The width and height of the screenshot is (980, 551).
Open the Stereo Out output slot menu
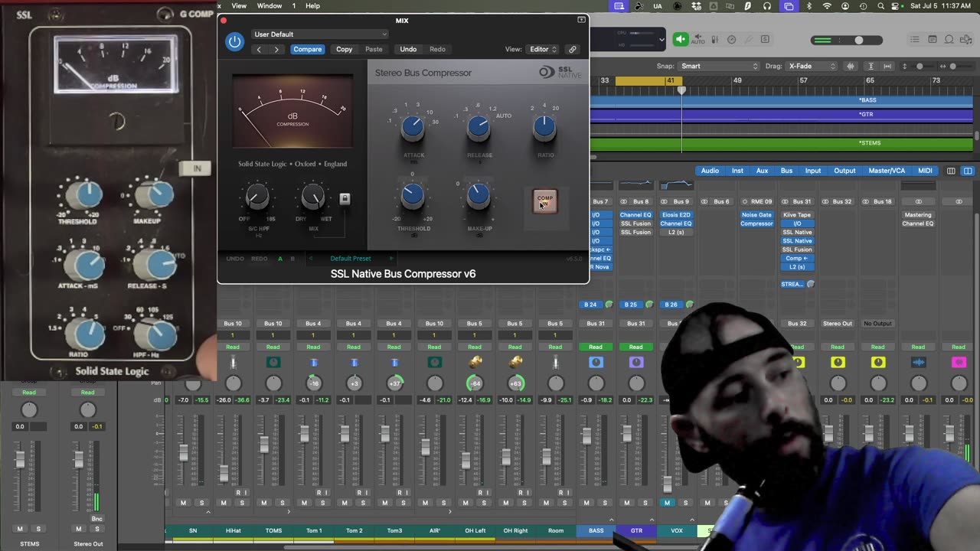837,324
